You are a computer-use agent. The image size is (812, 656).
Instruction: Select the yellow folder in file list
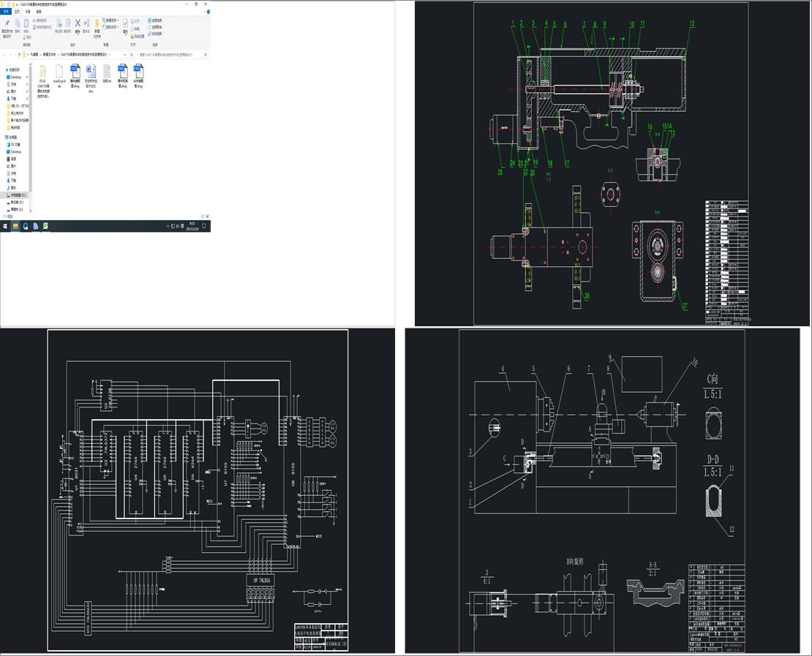[43, 80]
